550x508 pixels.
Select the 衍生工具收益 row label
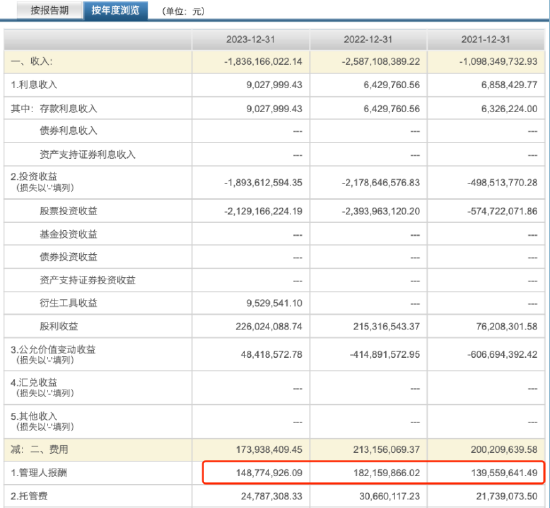[x=68, y=303]
